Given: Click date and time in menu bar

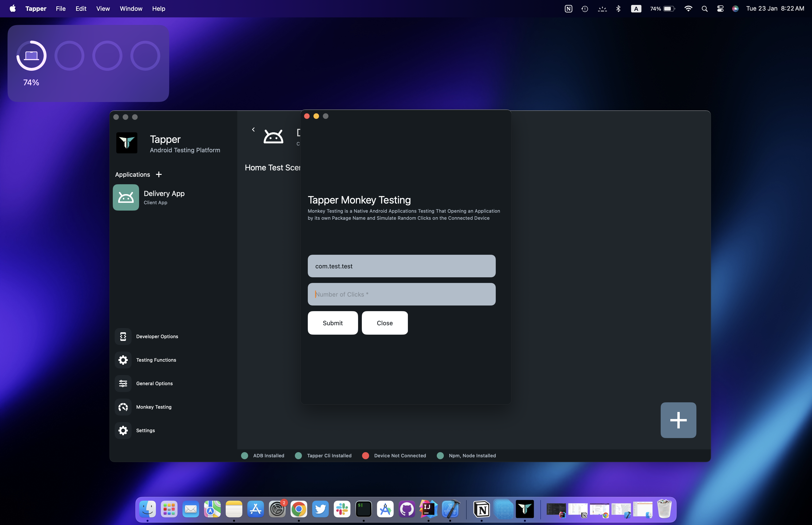Looking at the screenshot, I should [x=775, y=8].
